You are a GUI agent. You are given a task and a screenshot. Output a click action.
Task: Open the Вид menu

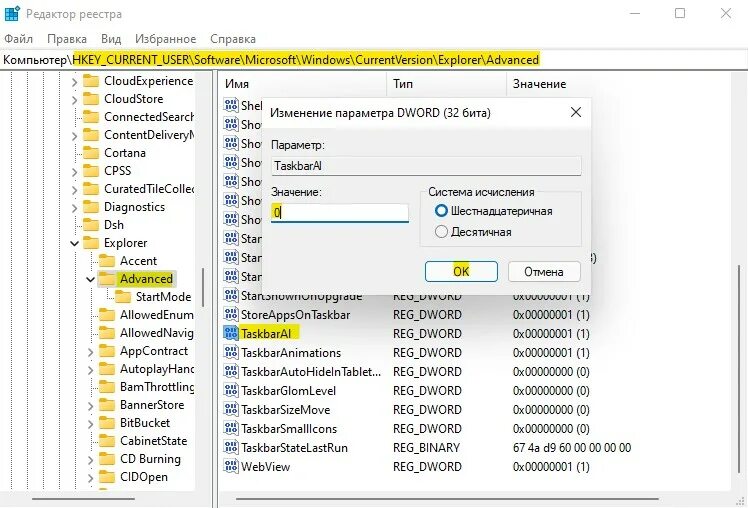[x=111, y=39]
